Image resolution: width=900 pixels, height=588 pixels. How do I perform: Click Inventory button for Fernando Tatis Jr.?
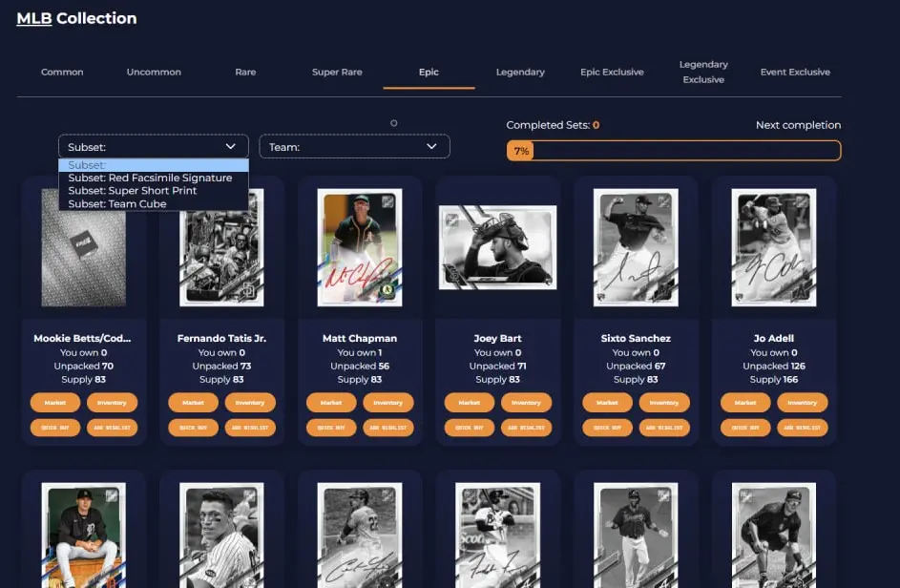tap(250, 403)
